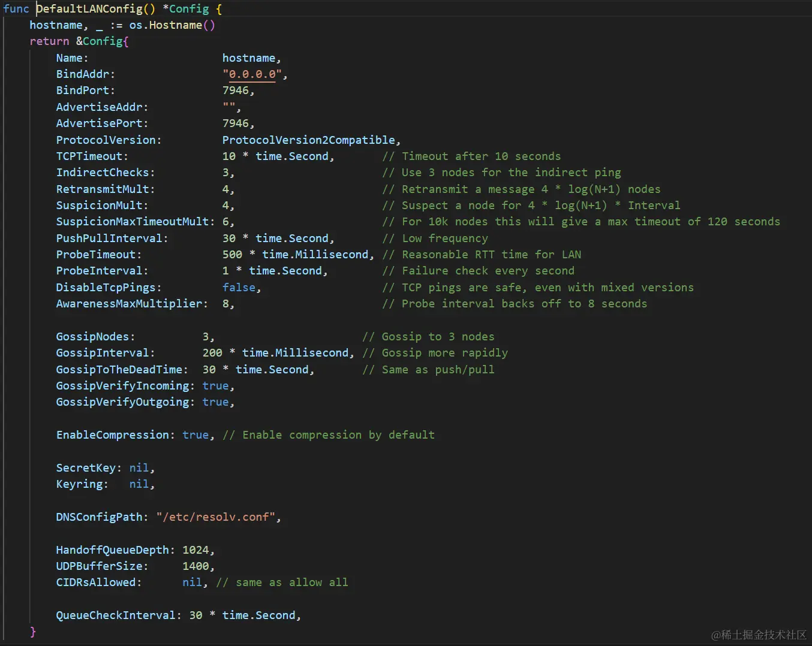
Task: Click the 'same as allow all' comment
Action: pyautogui.click(x=282, y=582)
